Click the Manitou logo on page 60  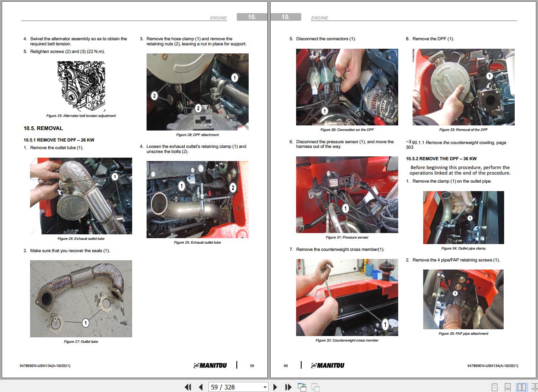pos(327,365)
